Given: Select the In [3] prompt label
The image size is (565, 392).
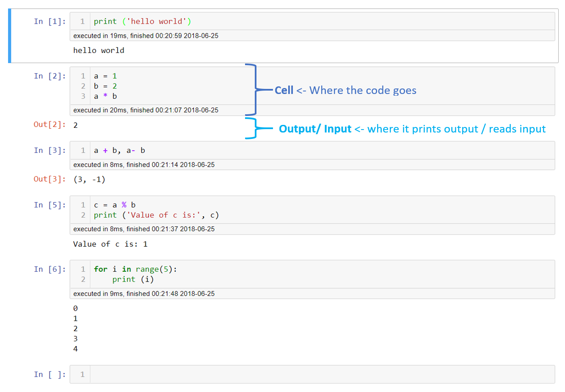Looking at the screenshot, I should click(x=50, y=150).
